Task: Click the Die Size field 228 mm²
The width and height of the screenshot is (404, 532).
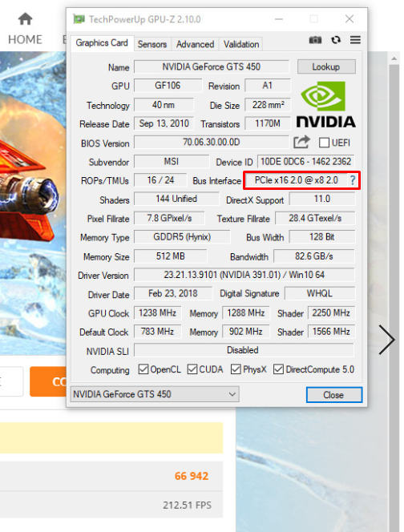Action: pos(268,105)
